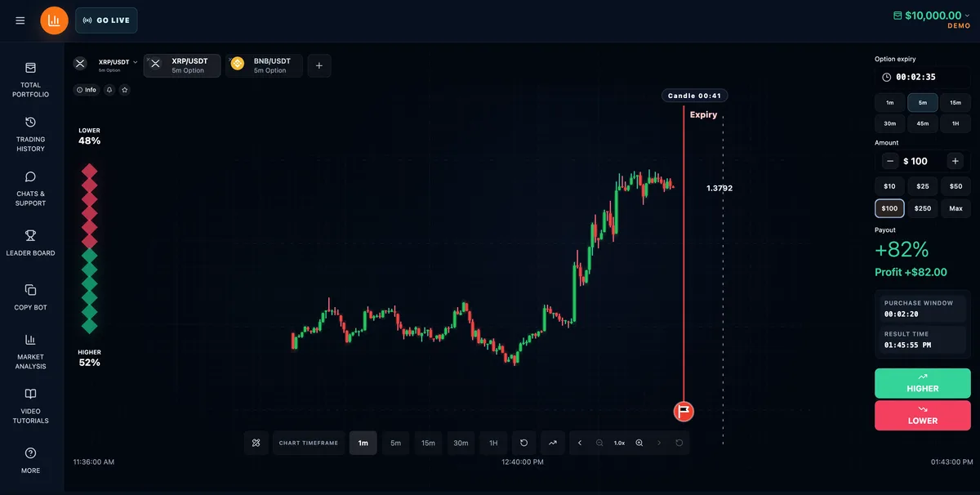Click the green HIGHER trade button

pyautogui.click(x=923, y=383)
